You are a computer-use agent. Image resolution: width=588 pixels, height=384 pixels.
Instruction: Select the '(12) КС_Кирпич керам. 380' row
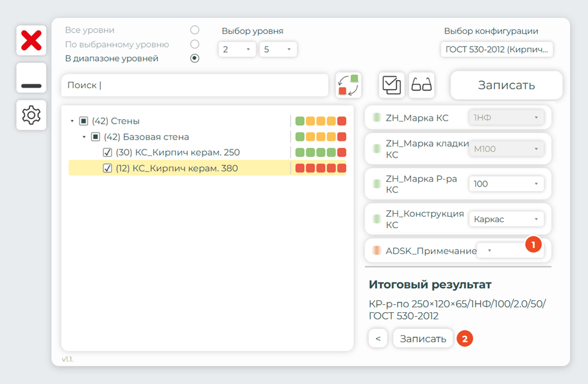(208, 168)
